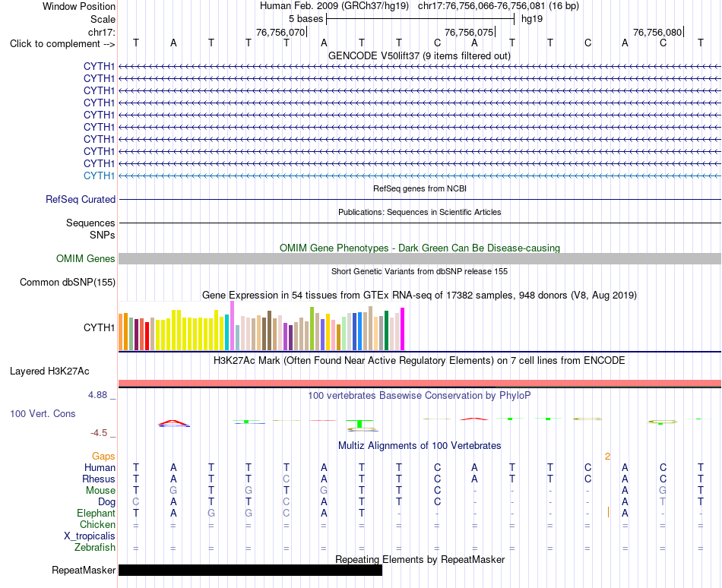Click the 4.88 upper scale value
Viewport: 722px width, 588px height.
coord(97,395)
